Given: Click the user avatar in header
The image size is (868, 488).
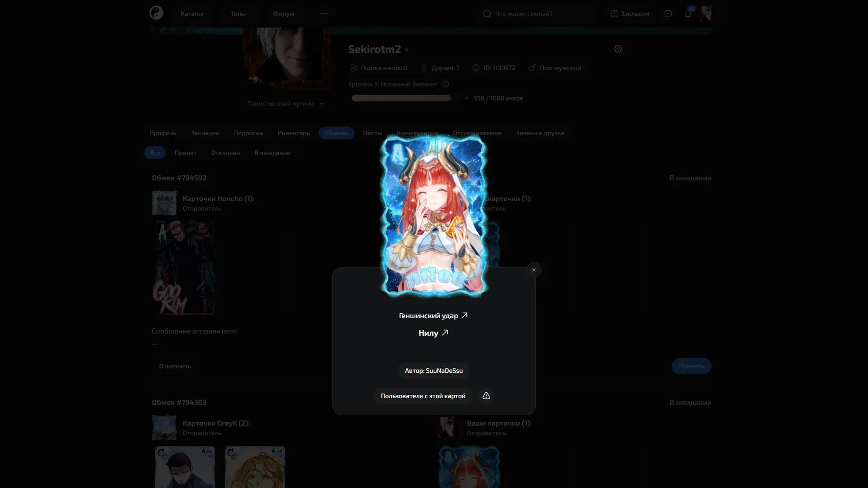Looking at the screenshot, I should coord(706,13).
